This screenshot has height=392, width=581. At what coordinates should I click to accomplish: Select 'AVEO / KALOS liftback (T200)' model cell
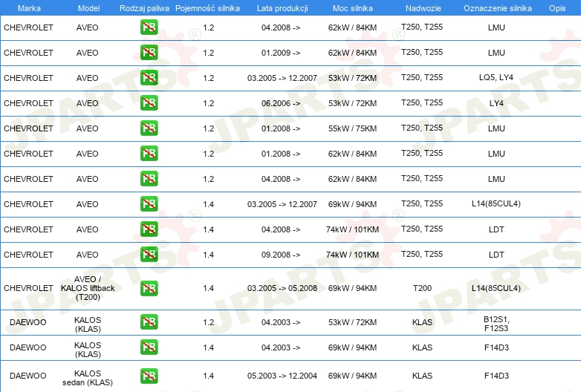coord(88,288)
